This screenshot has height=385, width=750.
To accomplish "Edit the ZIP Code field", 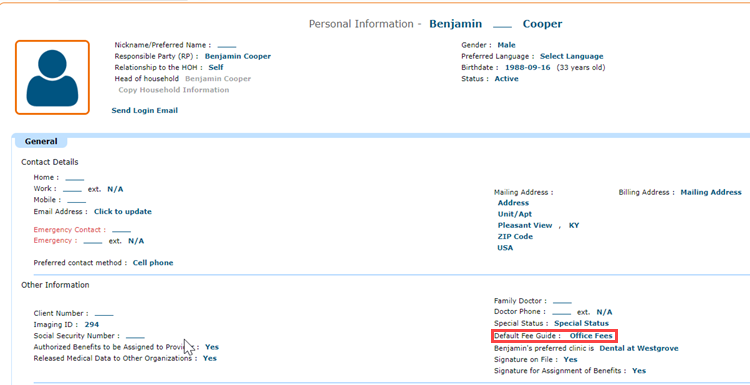I will click(x=515, y=237).
